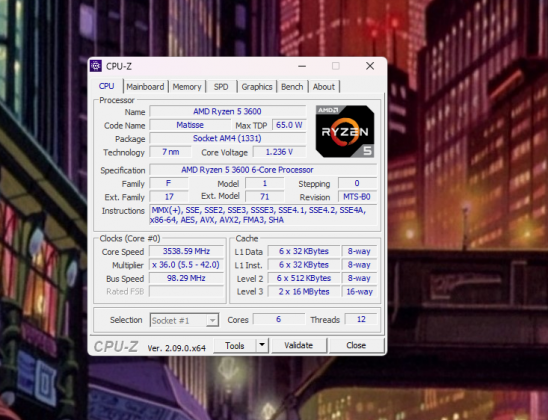Viewport: 548px width, 420px height.
Task: Switch to the SPD tab
Action: (221, 87)
